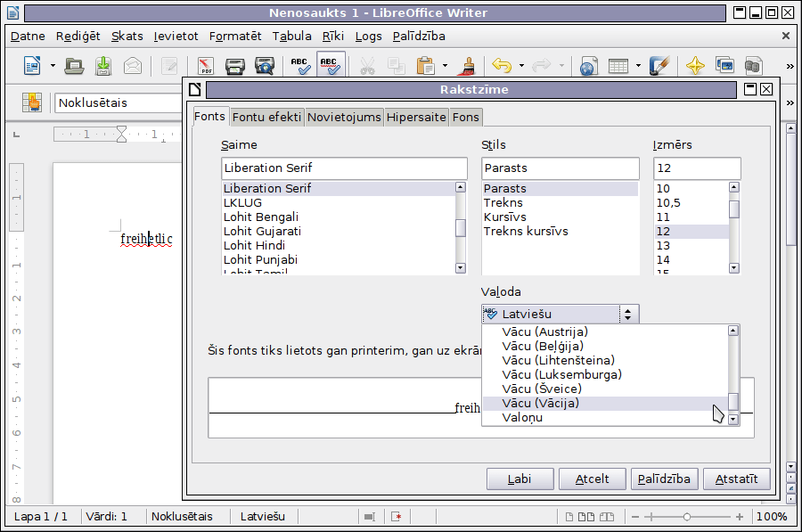Run the Spelling and grammar check icon
This screenshot has height=532, width=802.
(299, 65)
